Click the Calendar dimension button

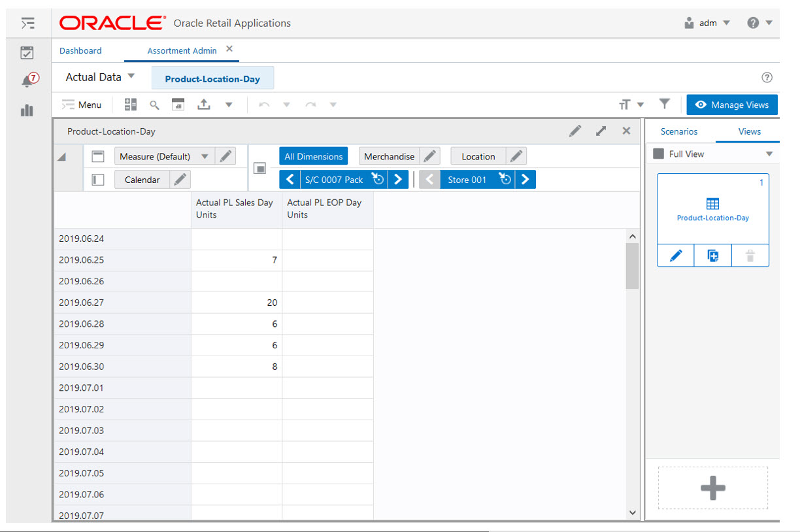point(142,180)
